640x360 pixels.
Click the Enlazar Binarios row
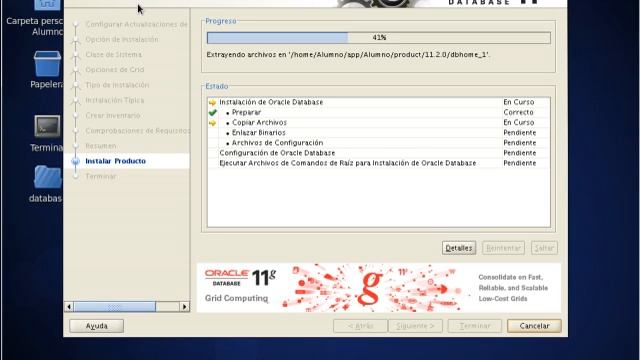(x=378, y=133)
